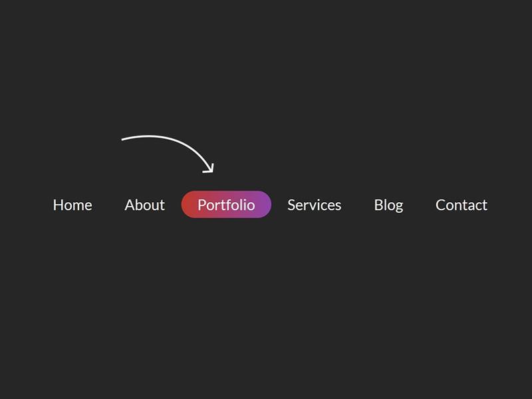Select the Blog item in the navigation bar

(388, 205)
